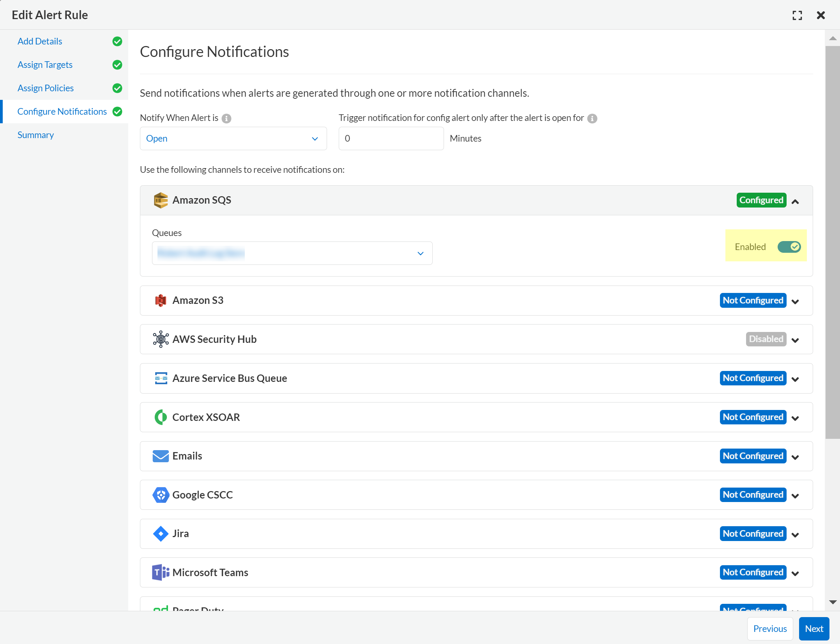Toggle the Amazon SQS Enabled switch
The width and height of the screenshot is (840, 644).
(x=789, y=247)
